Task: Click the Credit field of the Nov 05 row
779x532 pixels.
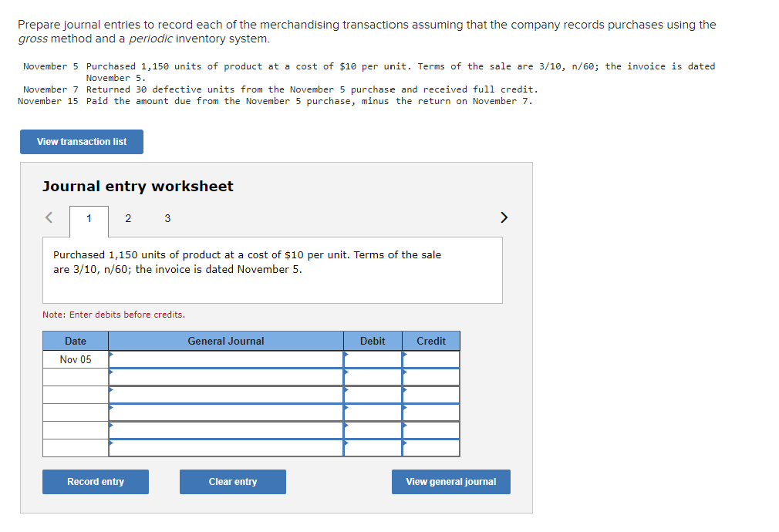Action: 430,358
